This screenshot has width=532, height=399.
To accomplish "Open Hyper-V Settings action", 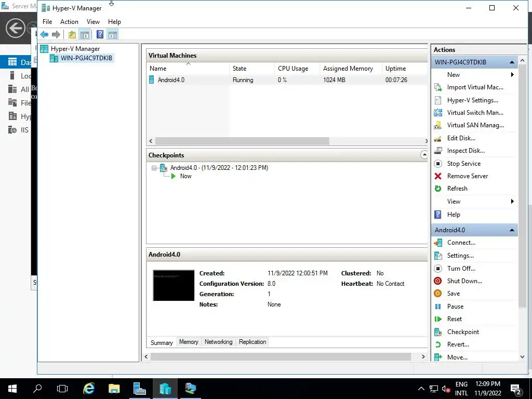I will (472, 100).
